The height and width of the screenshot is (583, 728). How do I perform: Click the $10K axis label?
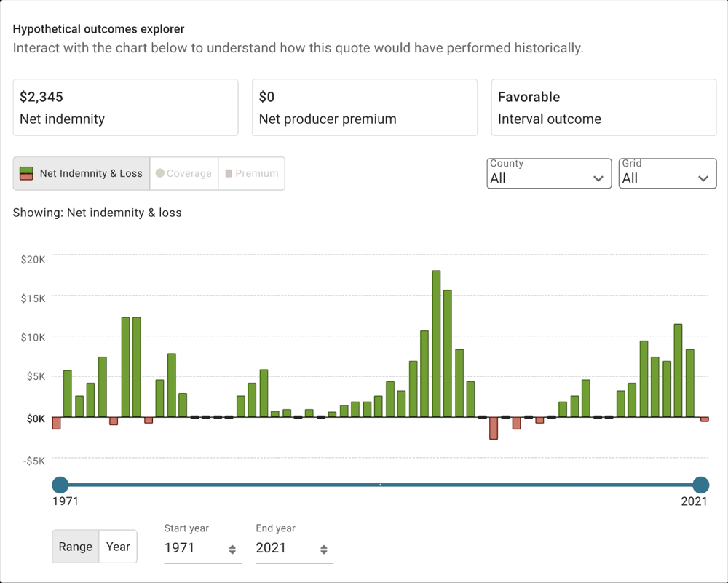click(x=33, y=338)
